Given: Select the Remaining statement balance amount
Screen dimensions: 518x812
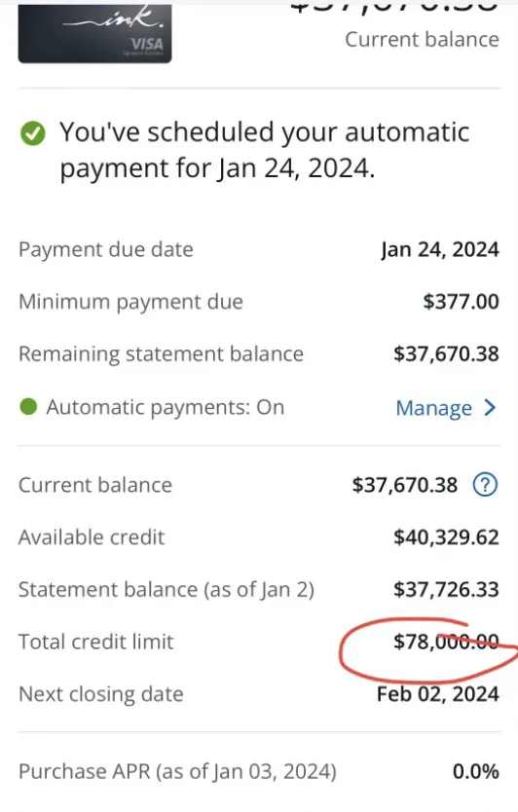Looking at the screenshot, I should (446, 353).
